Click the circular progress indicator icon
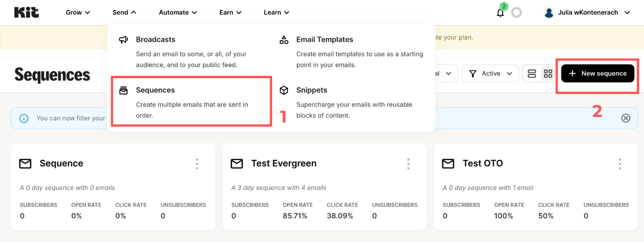The image size is (644, 242). pyautogui.click(x=516, y=13)
